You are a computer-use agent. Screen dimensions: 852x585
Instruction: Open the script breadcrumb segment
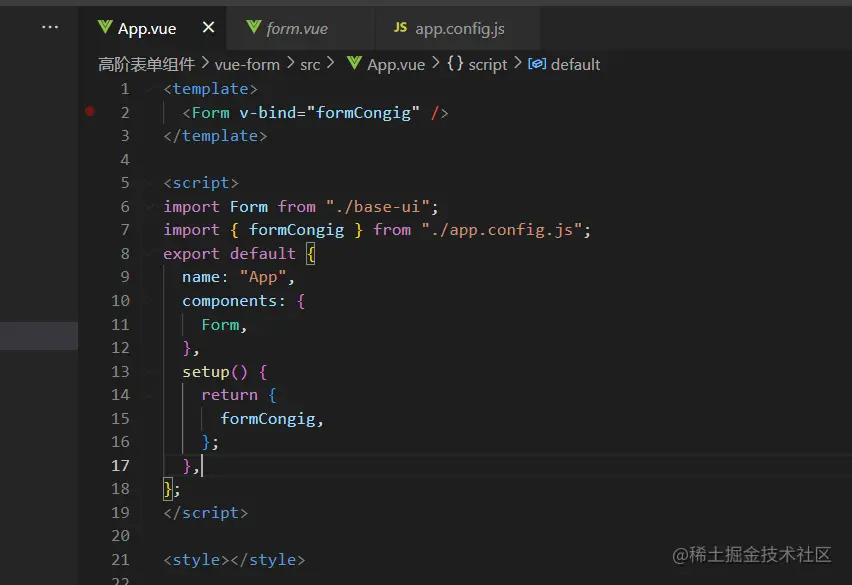pyautogui.click(x=487, y=65)
